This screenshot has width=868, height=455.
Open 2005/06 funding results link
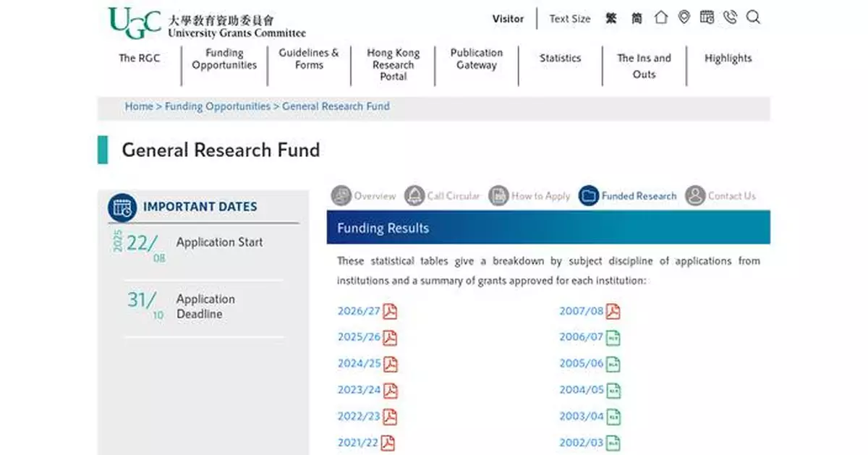pyautogui.click(x=581, y=364)
